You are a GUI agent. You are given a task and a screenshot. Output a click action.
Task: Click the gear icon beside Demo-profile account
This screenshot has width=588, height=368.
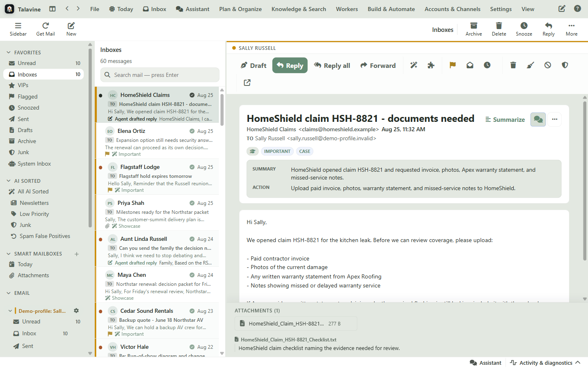[x=76, y=311]
